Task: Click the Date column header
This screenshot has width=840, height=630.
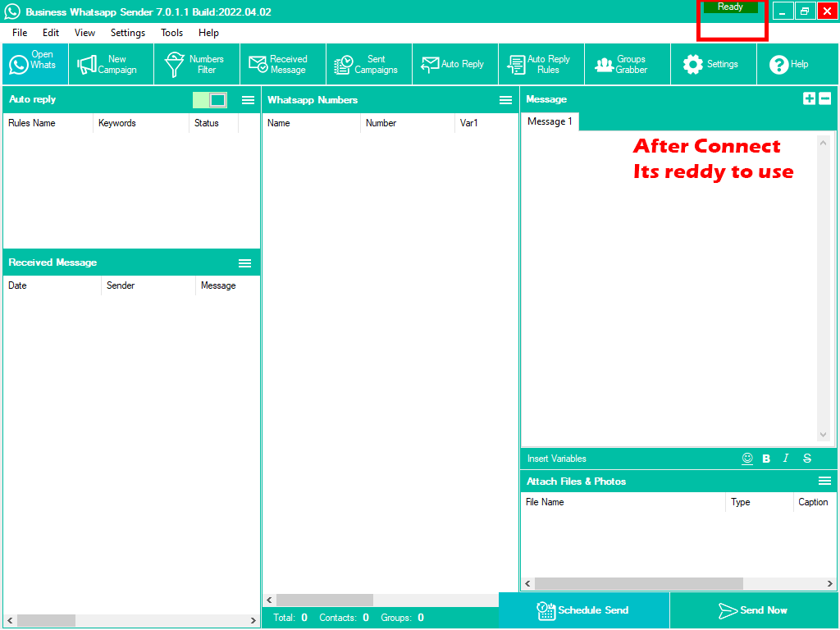Action: coord(52,285)
